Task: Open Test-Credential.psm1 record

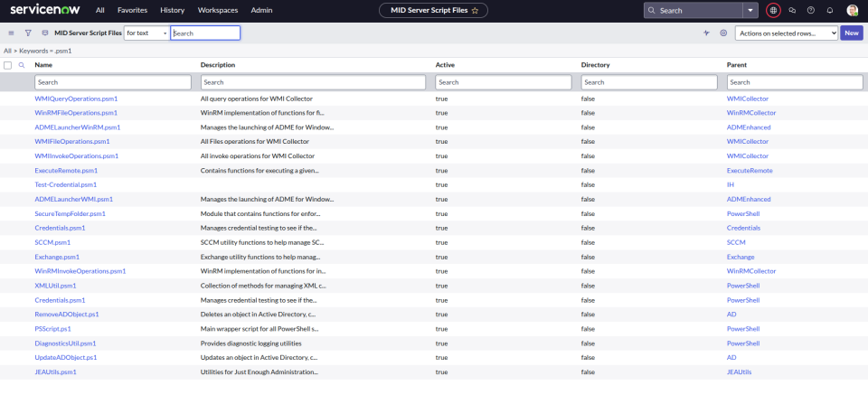Action: [65, 184]
